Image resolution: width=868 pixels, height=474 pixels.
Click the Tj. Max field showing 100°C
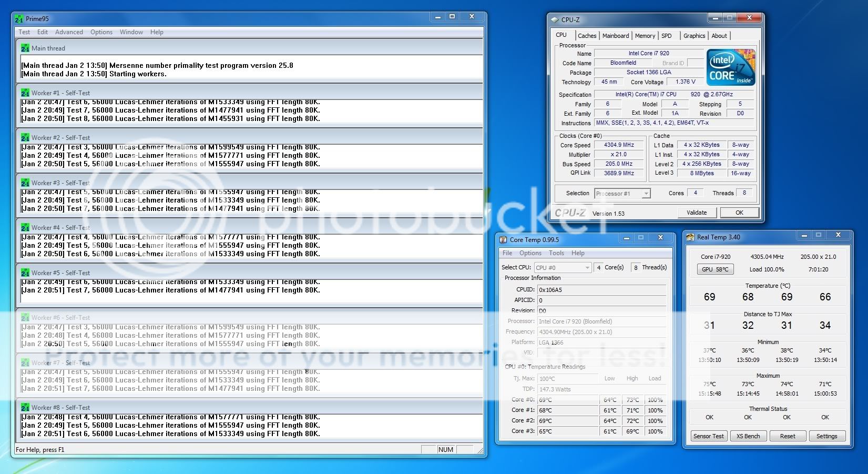(567, 379)
